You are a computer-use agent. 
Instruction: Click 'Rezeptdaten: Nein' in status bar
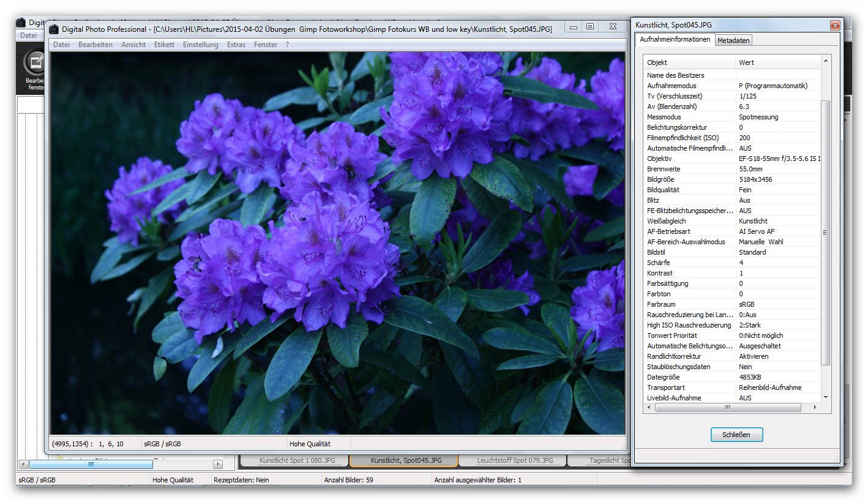(241, 480)
